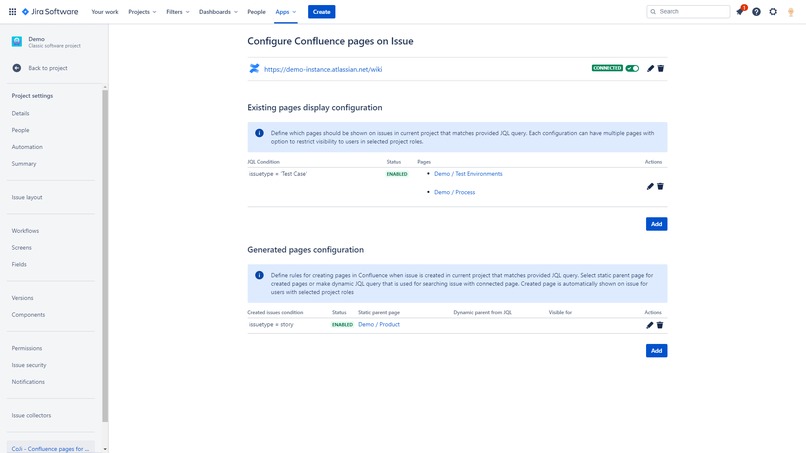
Task: Open Summary in the sidebar
Action: [24, 164]
